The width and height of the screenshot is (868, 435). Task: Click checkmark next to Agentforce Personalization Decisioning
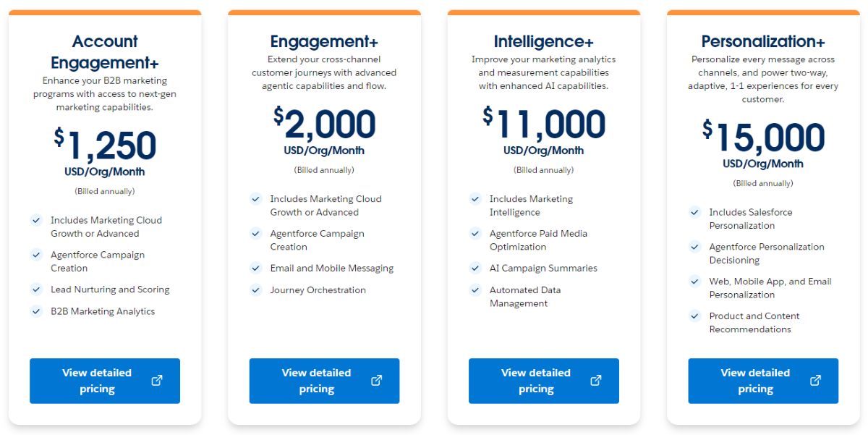694,248
